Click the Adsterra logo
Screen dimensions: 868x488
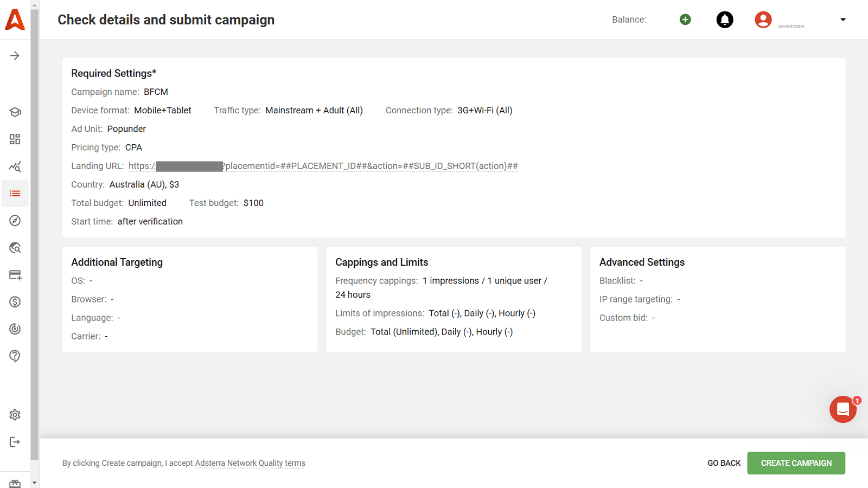15,20
